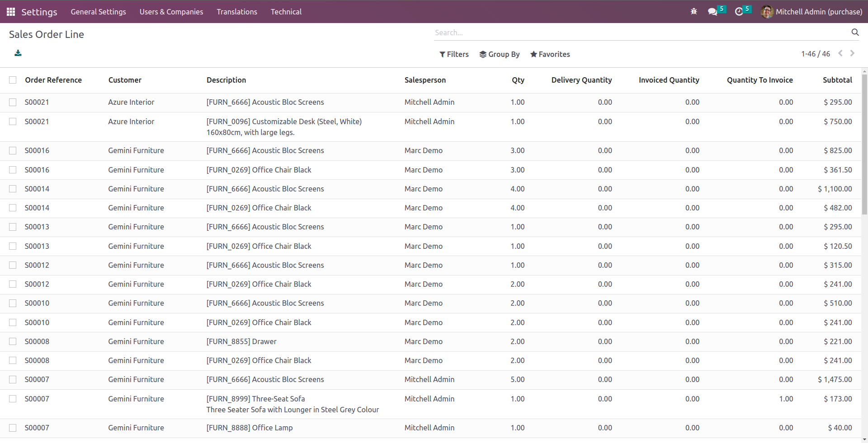Viewport: 868px width, 443px height.
Task: Open the apps grid menu icon
Action: (11, 12)
